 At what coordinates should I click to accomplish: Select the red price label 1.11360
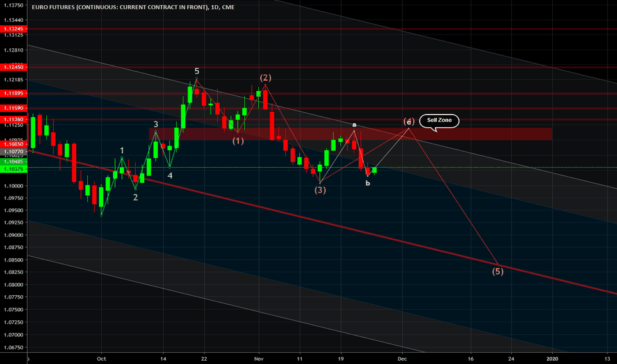14,119
